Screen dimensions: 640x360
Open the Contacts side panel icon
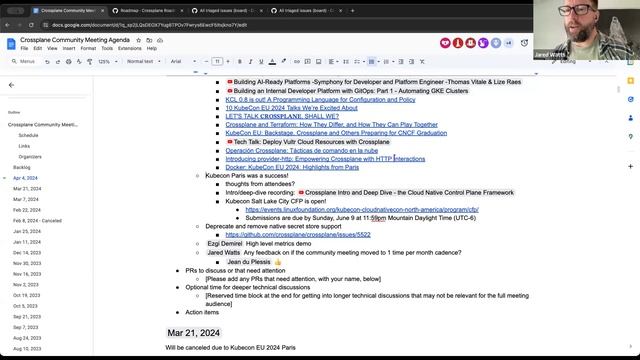(631, 118)
